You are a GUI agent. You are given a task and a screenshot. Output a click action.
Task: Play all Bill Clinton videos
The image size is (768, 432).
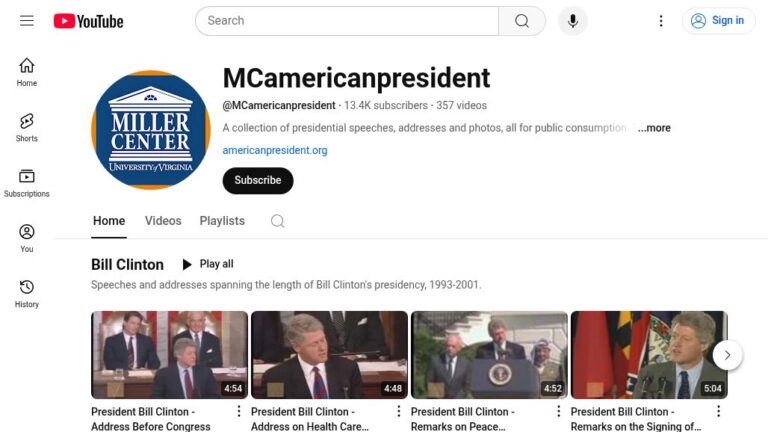(208, 264)
